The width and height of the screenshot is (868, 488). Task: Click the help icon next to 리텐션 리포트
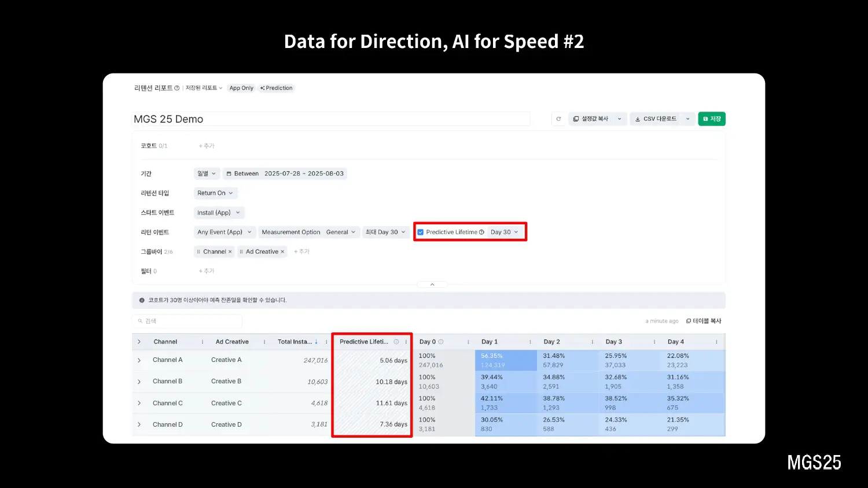pyautogui.click(x=177, y=88)
